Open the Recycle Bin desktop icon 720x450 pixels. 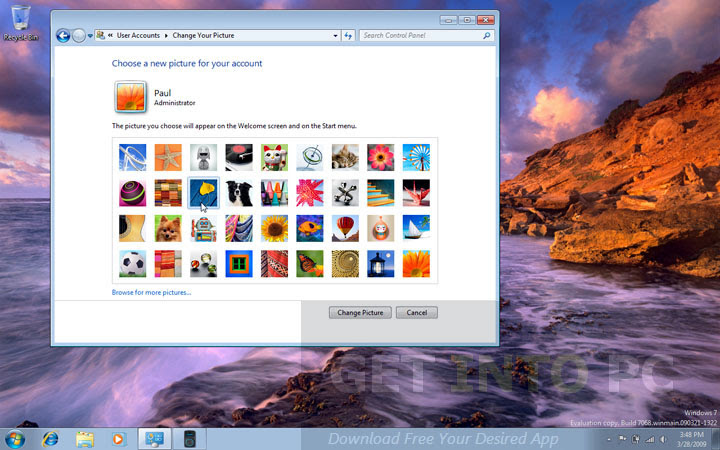click(21, 23)
